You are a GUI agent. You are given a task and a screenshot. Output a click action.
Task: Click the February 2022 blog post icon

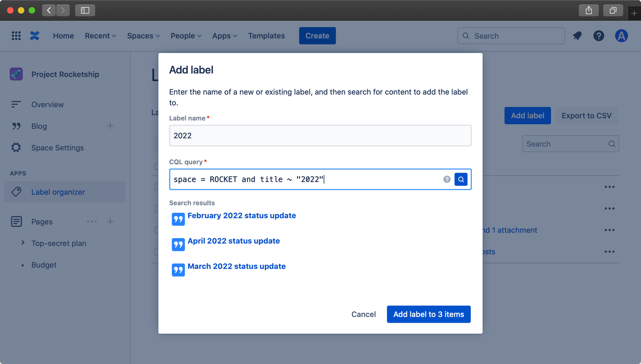click(x=178, y=219)
